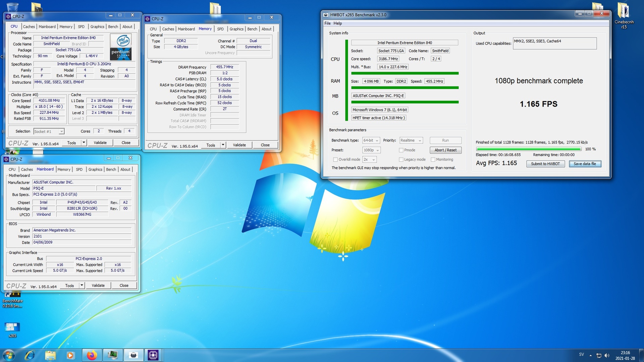Viewport: 644px width, 362px height.
Task: Click the title bar icon of the CPU-Z Memory window
Action: pyautogui.click(x=148, y=19)
